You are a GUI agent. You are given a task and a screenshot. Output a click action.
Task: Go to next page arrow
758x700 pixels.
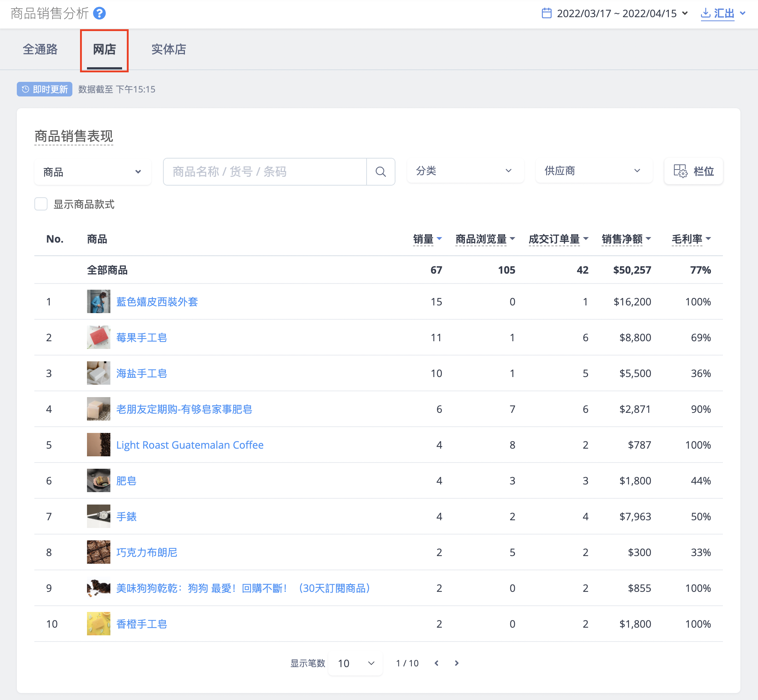457,663
